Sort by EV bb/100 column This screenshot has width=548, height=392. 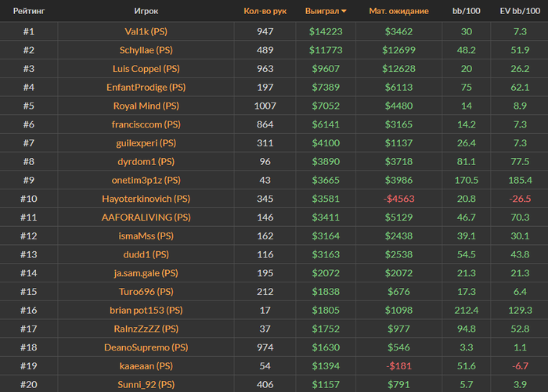520,12
